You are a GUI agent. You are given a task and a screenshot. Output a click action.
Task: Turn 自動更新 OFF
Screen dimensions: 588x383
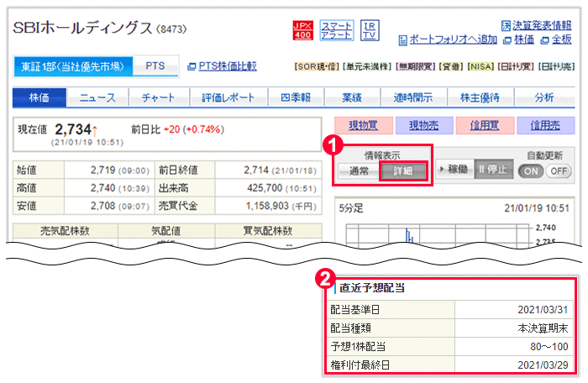[559, 171]
